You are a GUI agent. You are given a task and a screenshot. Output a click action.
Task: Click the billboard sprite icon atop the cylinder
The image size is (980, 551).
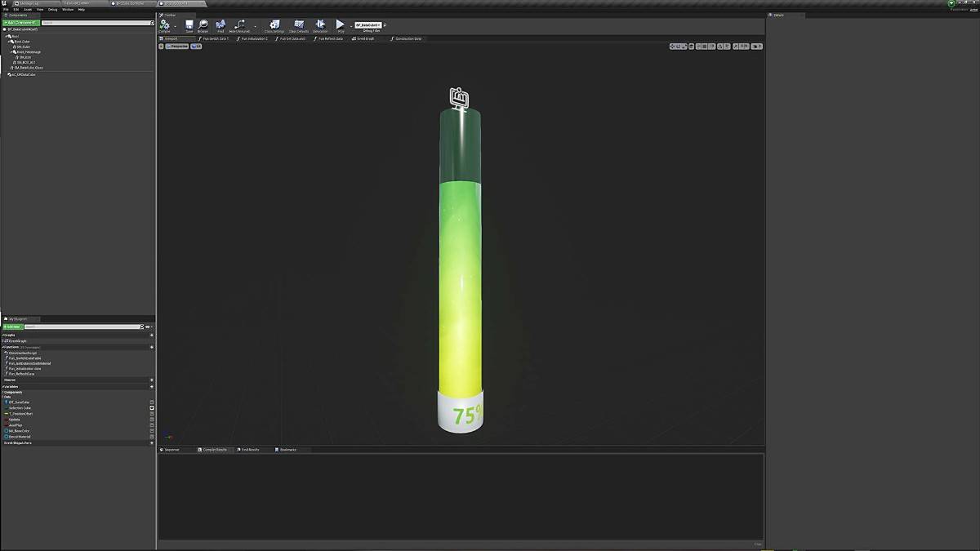(x=460, y=99)
